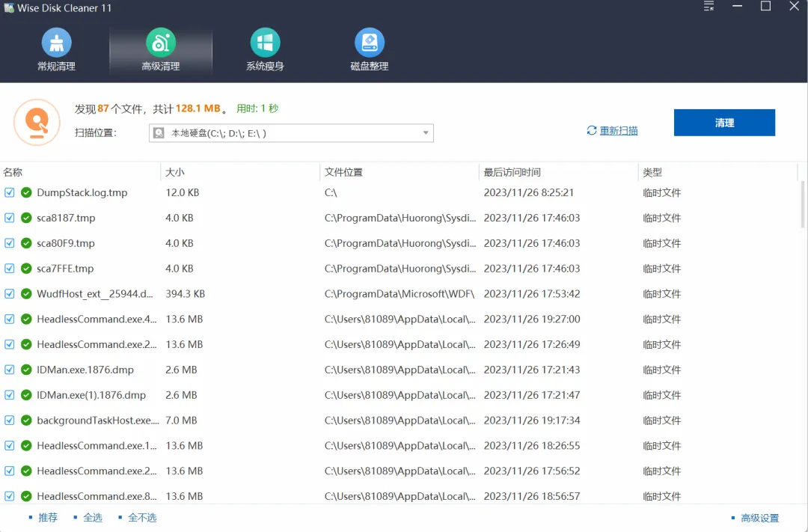The image size is (808, 532).
Task: Switch to 高级清理 advanced cleaner tab
Action: click(161, 51)
